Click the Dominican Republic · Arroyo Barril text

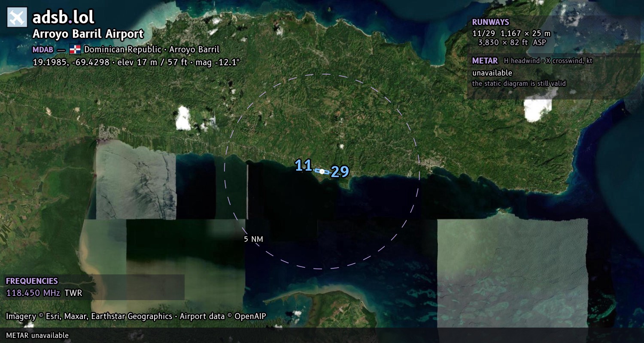pos(152,49)
